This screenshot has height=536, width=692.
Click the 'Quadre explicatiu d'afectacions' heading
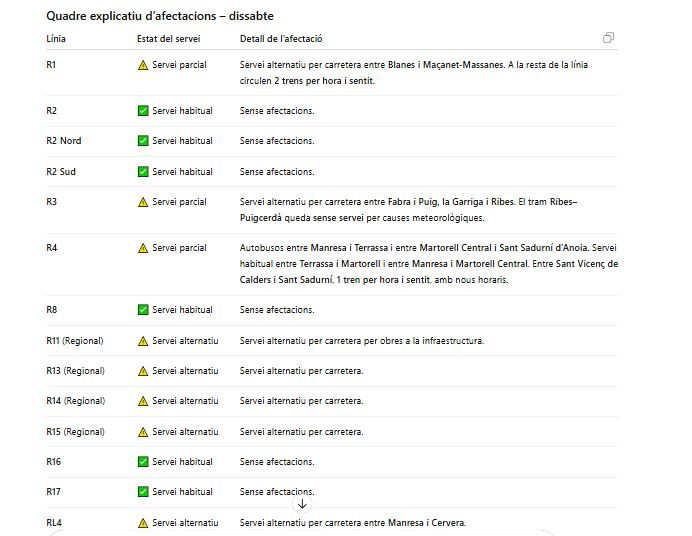click(160, 16)
